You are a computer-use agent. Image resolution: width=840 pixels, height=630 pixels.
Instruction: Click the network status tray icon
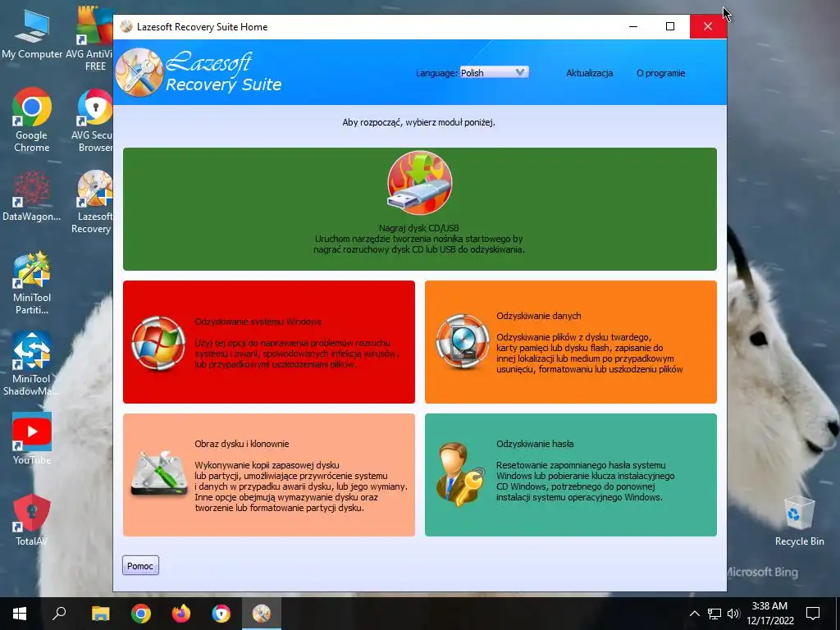click(714, 614)
